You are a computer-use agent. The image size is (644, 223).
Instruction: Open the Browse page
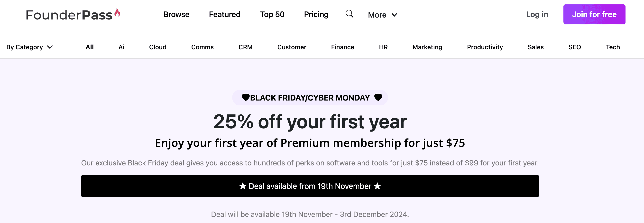pos(176,15)
